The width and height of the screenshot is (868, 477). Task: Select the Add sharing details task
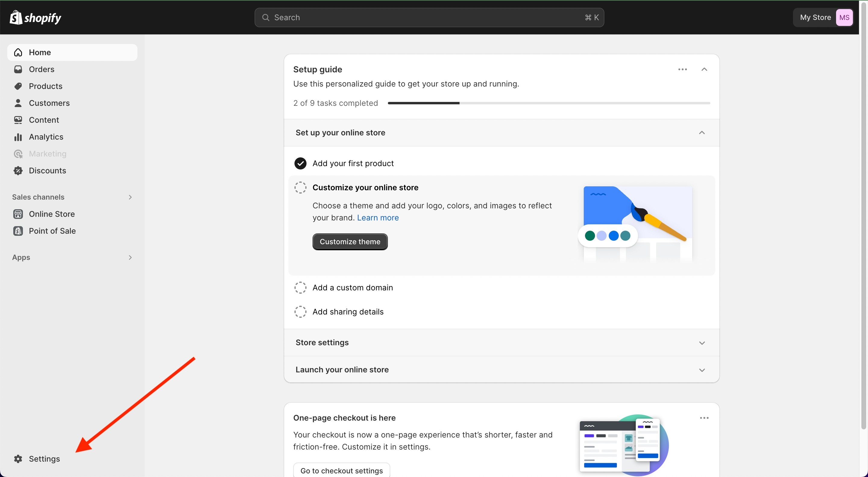pos(348,311)
